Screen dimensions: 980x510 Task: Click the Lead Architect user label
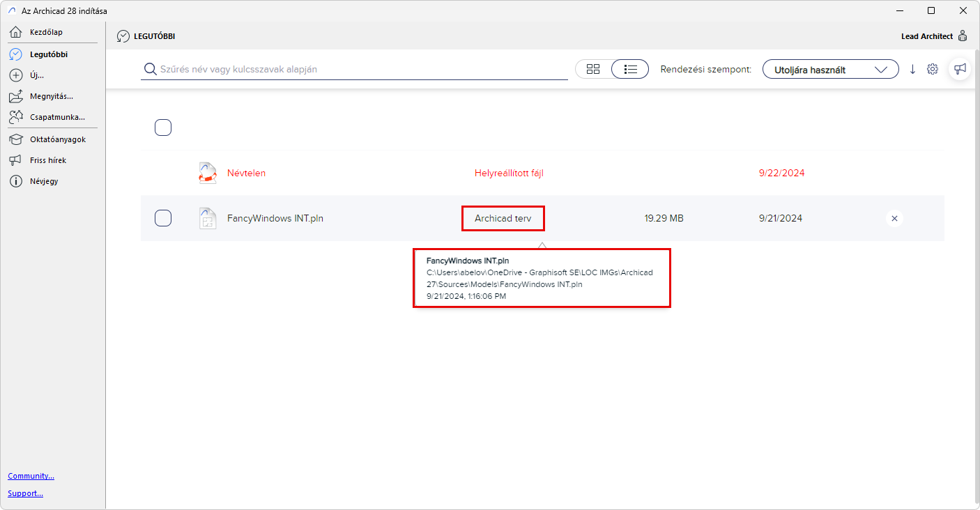point(927,36)
